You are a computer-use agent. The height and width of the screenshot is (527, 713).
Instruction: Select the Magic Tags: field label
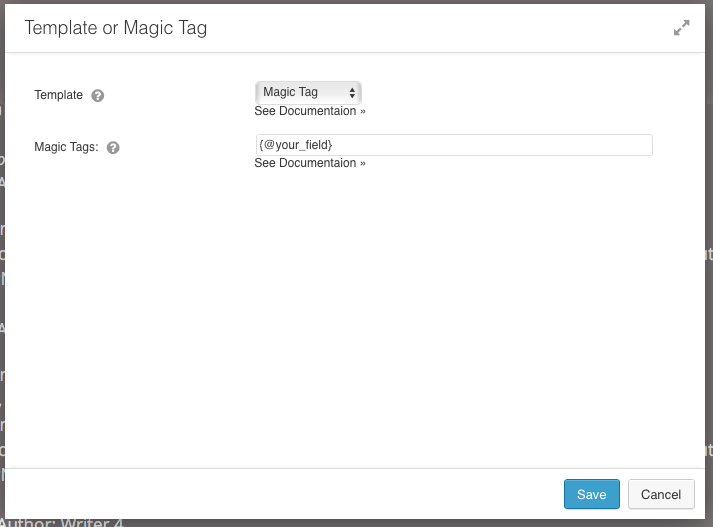(x=66, y=147)
